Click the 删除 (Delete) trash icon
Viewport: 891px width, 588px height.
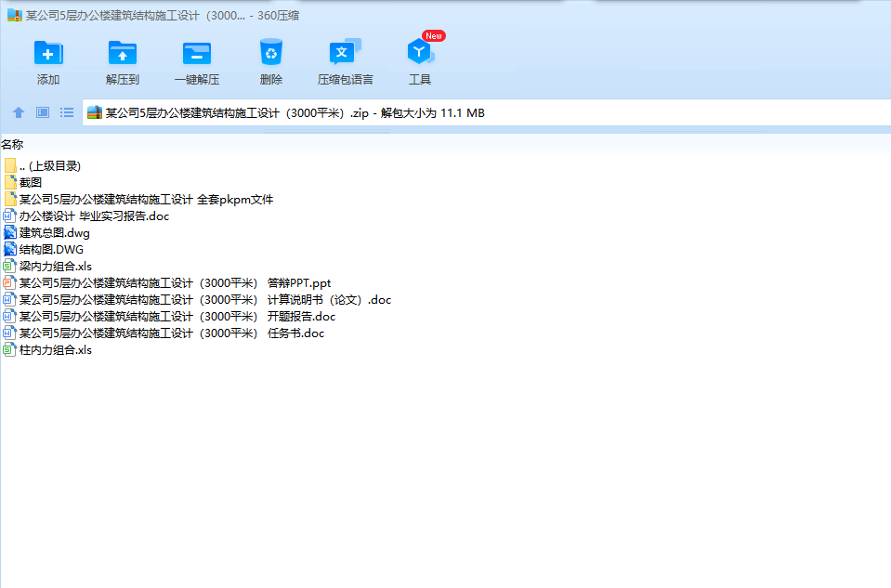271,52
